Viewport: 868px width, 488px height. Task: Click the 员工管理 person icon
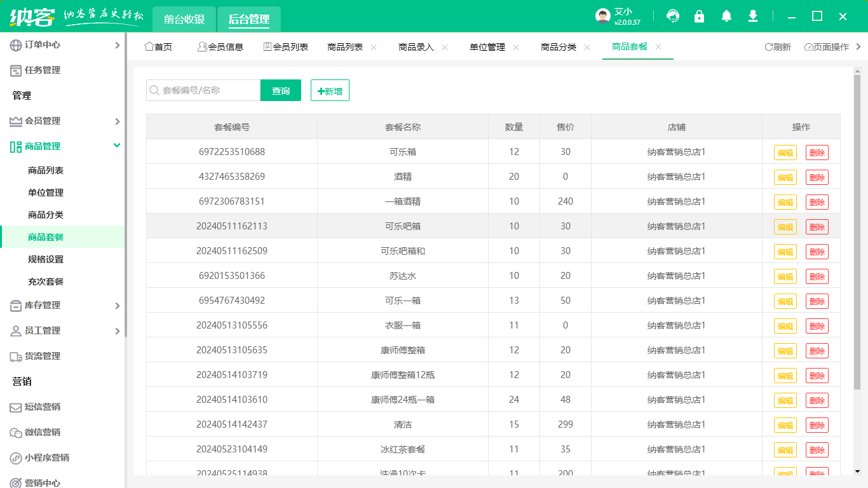pyautogui.click(x=16, y=331)
